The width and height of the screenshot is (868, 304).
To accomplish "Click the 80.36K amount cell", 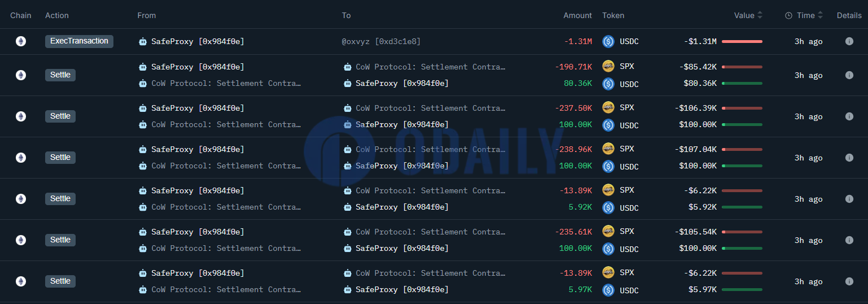I will 578,83.
